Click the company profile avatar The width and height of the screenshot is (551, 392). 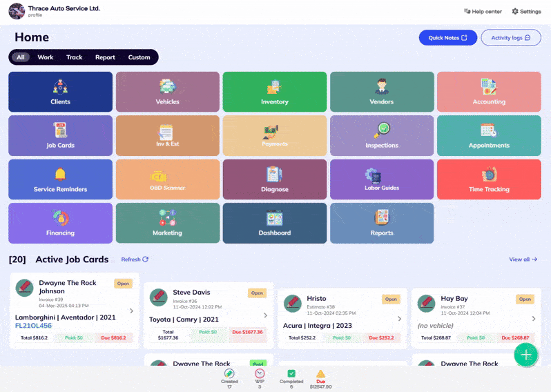pyautogui.click(x=17, y=11)
